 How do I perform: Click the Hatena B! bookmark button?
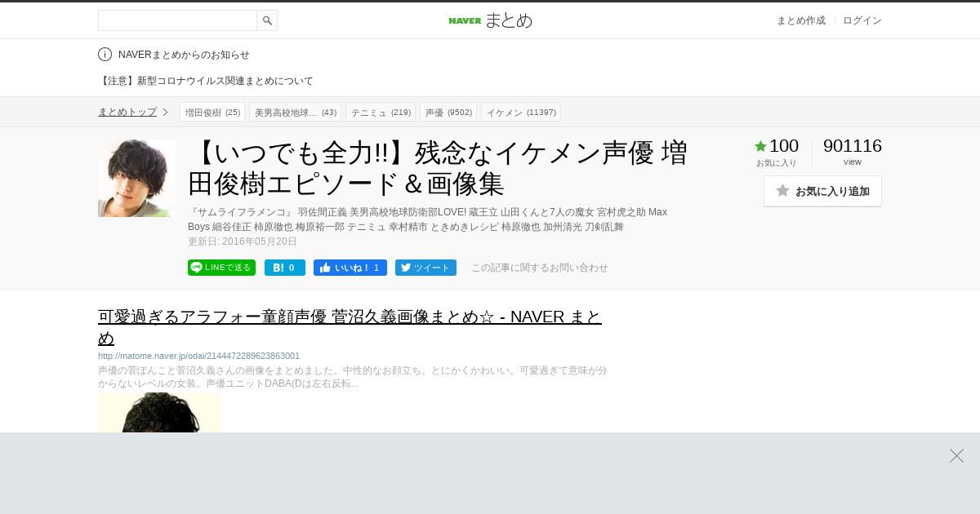click(285, 268)
